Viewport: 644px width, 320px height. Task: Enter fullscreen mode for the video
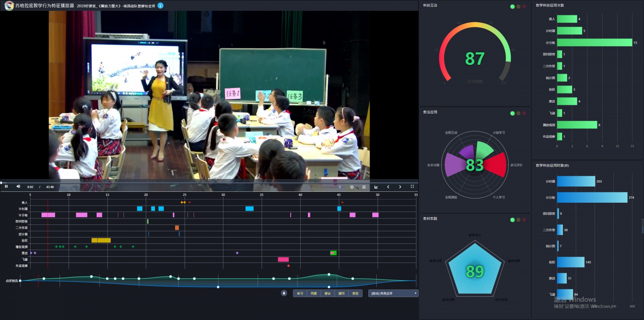pos(412,187)
